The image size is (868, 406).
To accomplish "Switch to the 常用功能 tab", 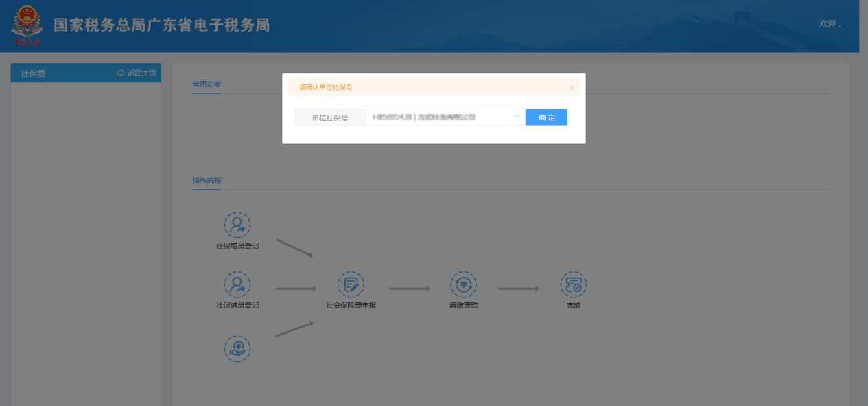I will pos(207,84).
